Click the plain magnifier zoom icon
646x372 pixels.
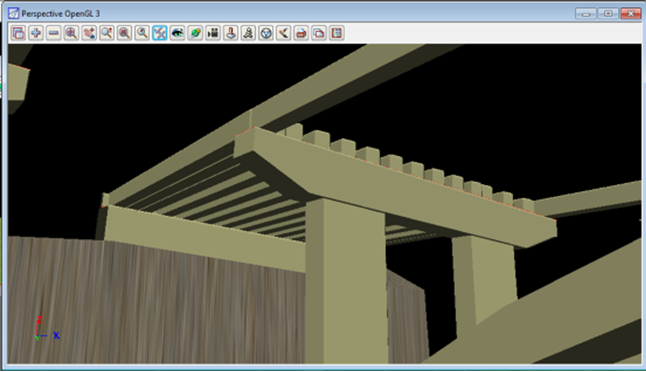(x=142, y=33)
